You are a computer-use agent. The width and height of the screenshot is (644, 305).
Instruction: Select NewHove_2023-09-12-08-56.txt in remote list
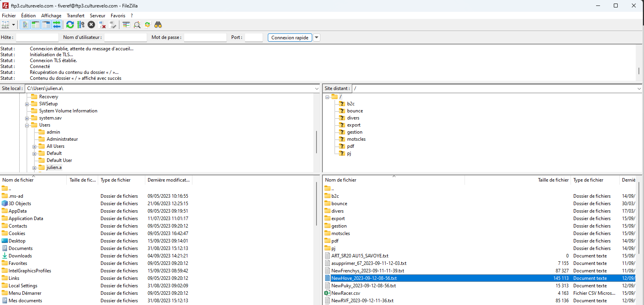pyautogui.click(x=481, y=278)
